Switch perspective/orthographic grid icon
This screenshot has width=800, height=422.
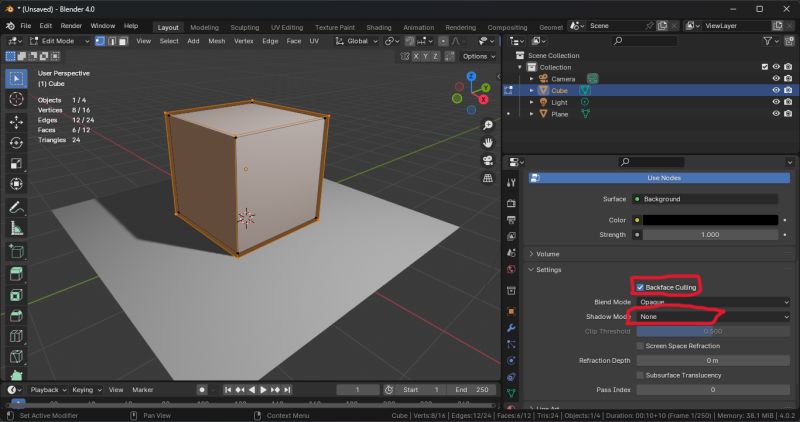coord(488,178)
